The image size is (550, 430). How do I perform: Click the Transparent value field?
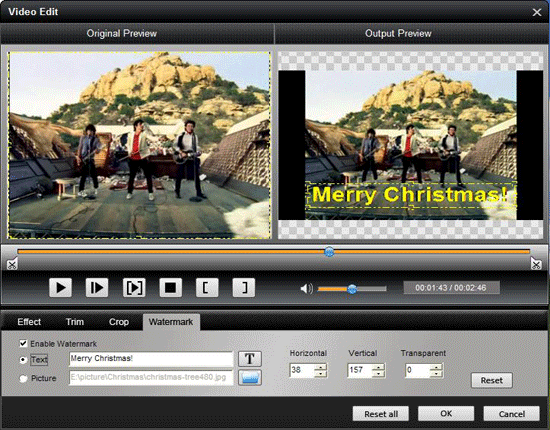tap(418, 370)
